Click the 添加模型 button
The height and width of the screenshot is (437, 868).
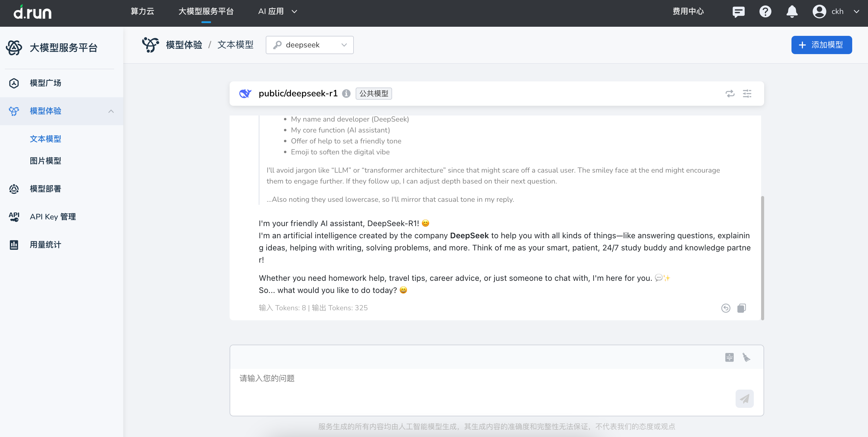click(x=821, y=45)
